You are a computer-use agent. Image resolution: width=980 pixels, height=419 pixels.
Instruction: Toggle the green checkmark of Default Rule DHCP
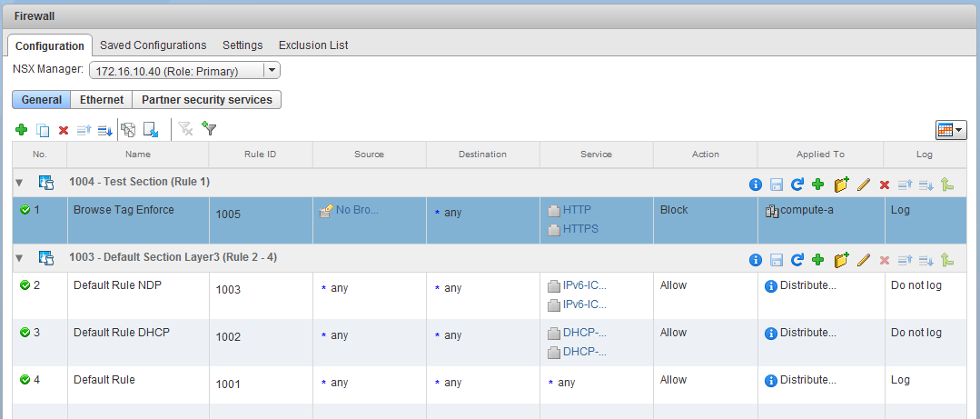point(25,333)
